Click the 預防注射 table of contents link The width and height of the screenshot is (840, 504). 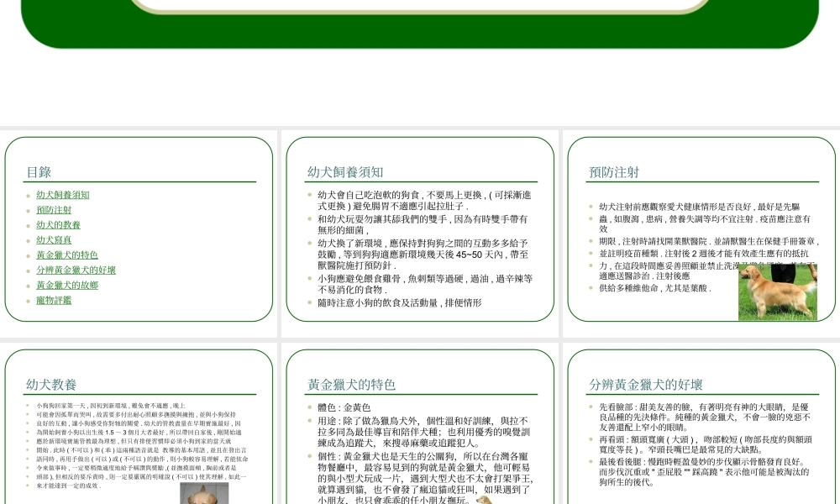click(54, 210)
